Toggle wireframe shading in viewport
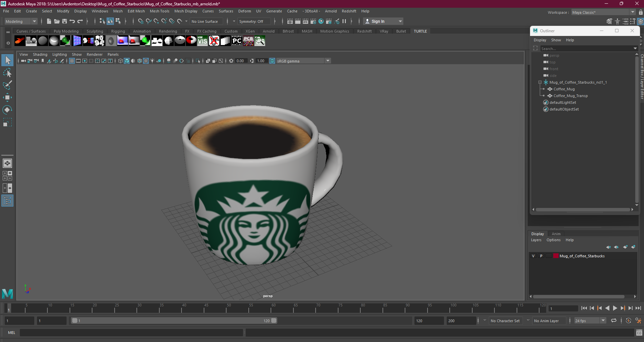 coord(120,61)
